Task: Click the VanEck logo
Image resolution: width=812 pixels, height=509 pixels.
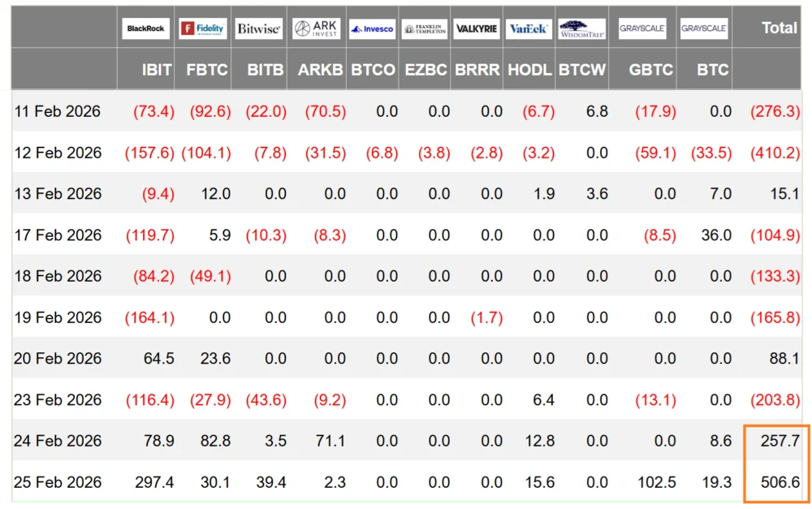Action: pyautogui.click(x=528, y=28)
